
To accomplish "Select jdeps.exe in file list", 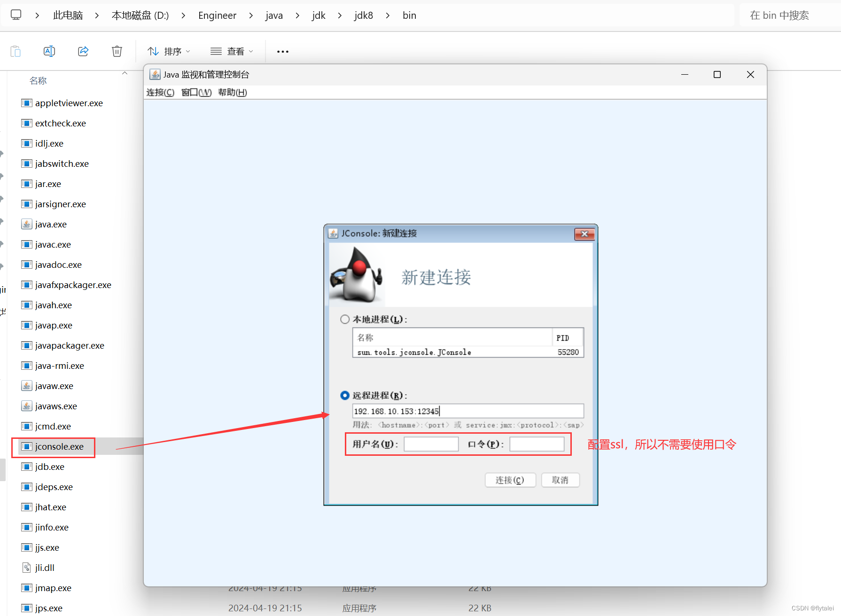I will [x=54, y=487].
